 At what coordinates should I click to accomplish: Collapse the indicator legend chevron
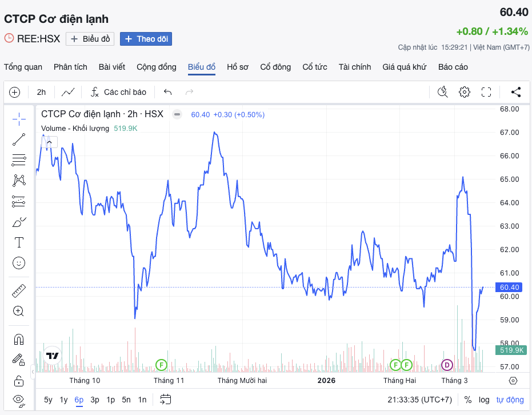click(50, 142)
